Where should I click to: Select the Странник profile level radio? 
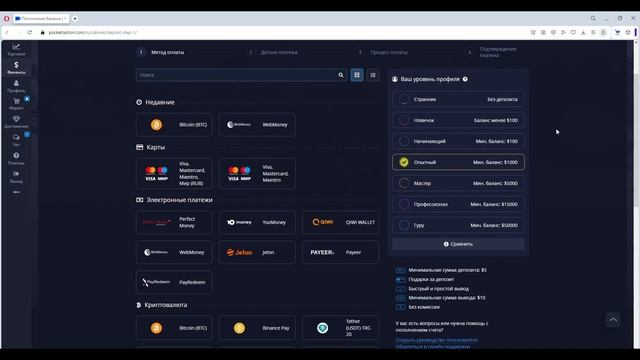404,99
